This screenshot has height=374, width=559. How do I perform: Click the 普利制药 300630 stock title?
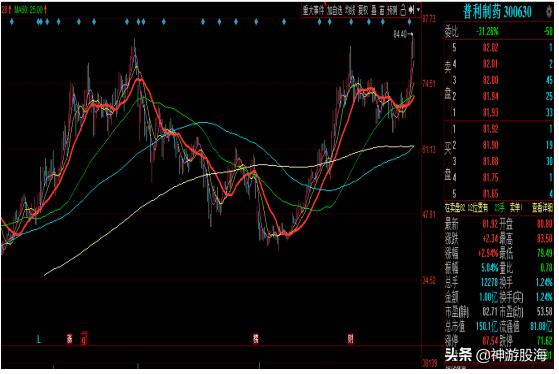point(497,12)
